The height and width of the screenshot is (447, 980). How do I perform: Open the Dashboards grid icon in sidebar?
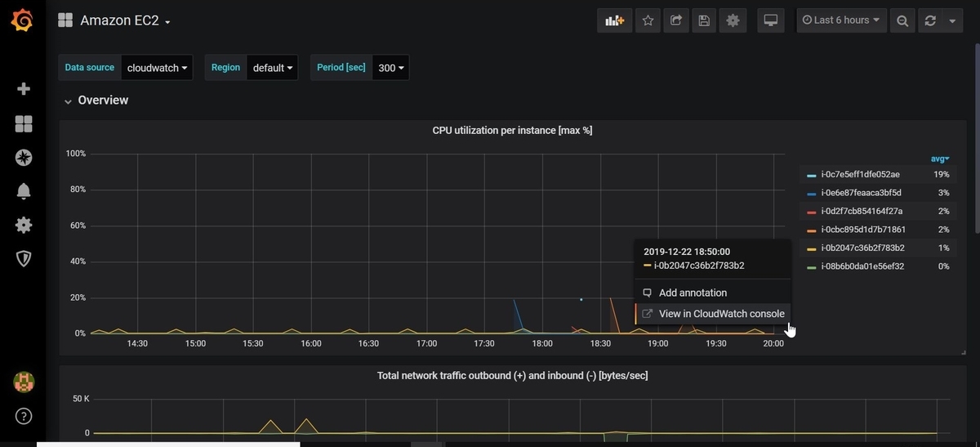tap(24, 123)
